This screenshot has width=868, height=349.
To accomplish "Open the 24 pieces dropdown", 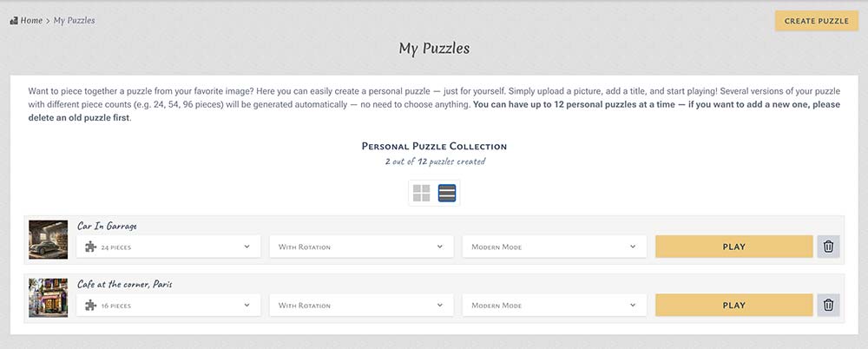I will click(x=168, y=247).
